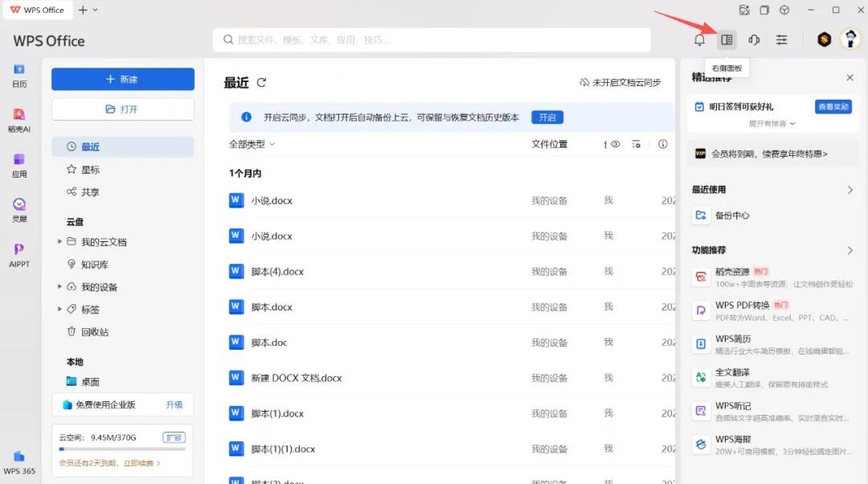The image size is (868, 484).
Task: Open the notifications bell
Action: click(x=700, y=40)
